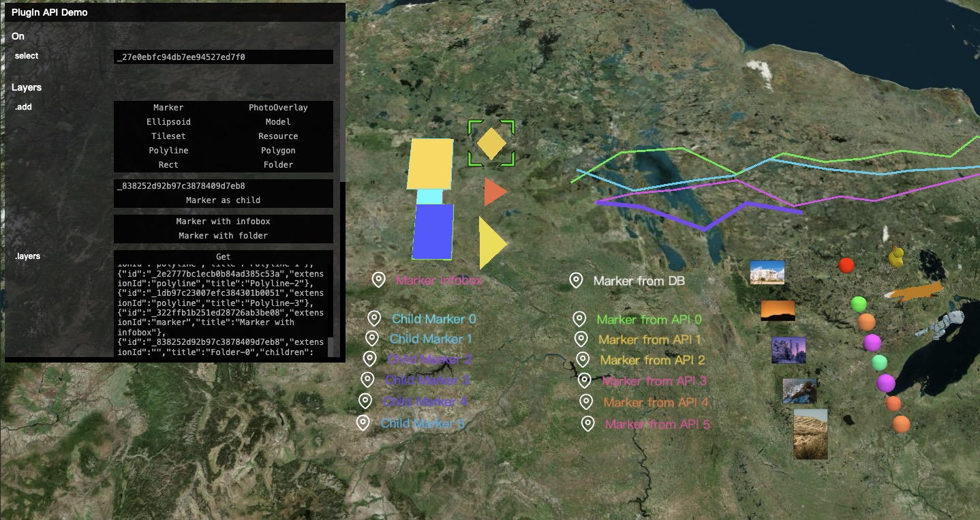Add a Polyline layer
The width and height of the screenshot is (980, 520).
[x=168, y=151]
